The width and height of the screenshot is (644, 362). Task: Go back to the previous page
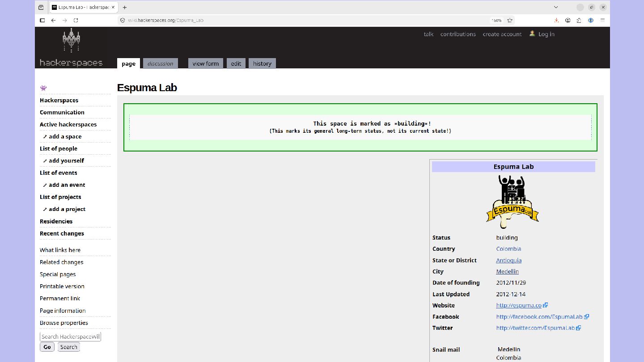[x=53, y=20]
